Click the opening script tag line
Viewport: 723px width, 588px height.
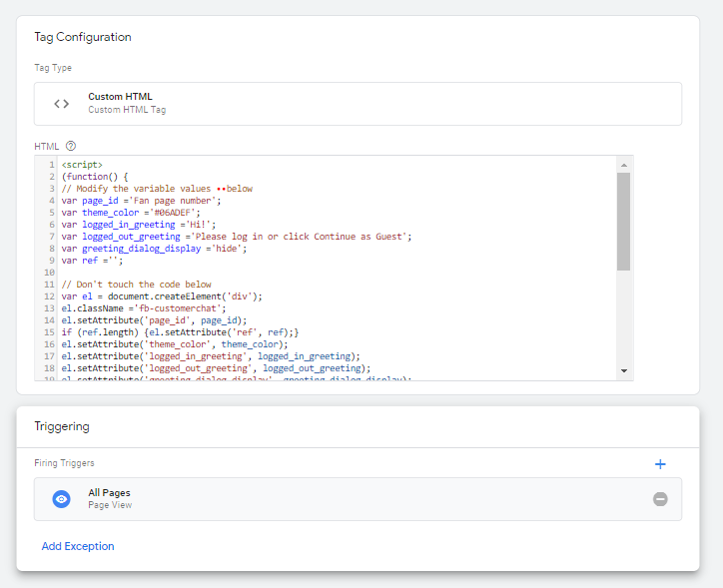point(82,164)
